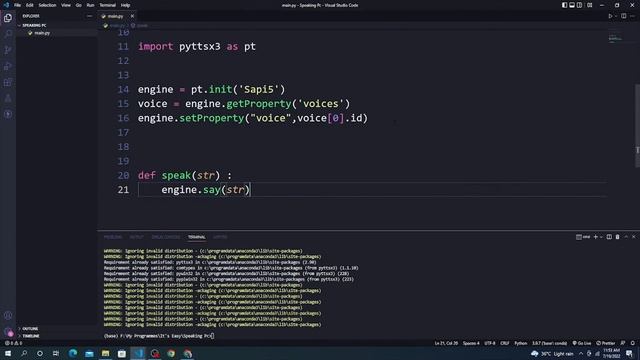Click the editor vertical scrollbar thumb
640x360 pixels.
(x=637, y=125)
